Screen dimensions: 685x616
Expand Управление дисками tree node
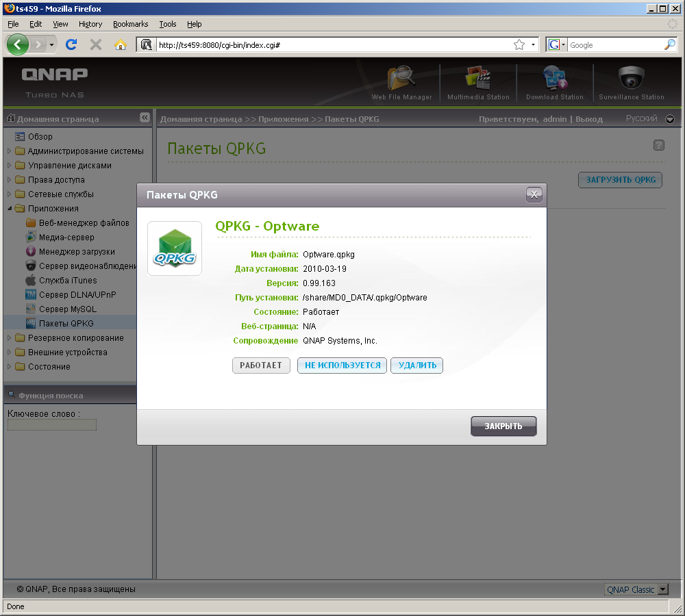click(9, 166)
